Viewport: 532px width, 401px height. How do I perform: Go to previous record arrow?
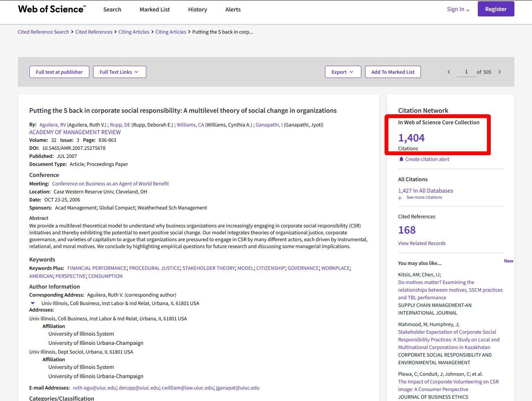(449, 72)
